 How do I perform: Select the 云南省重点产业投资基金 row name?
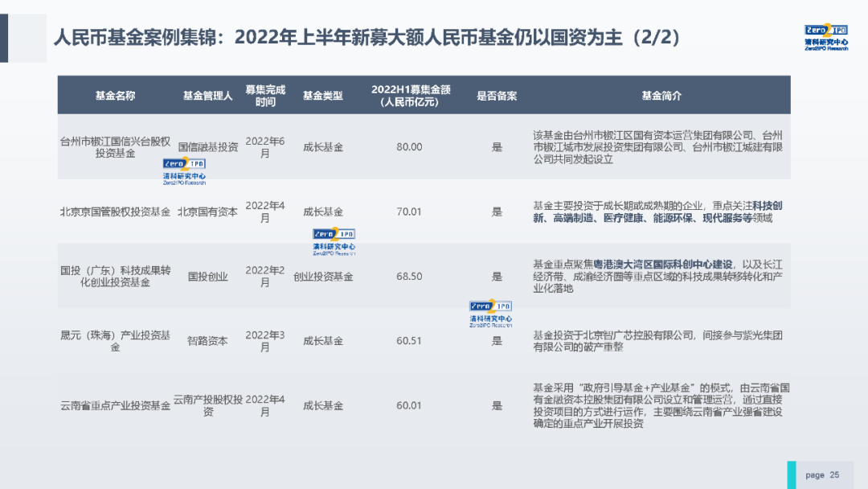[x=115, y=405]
